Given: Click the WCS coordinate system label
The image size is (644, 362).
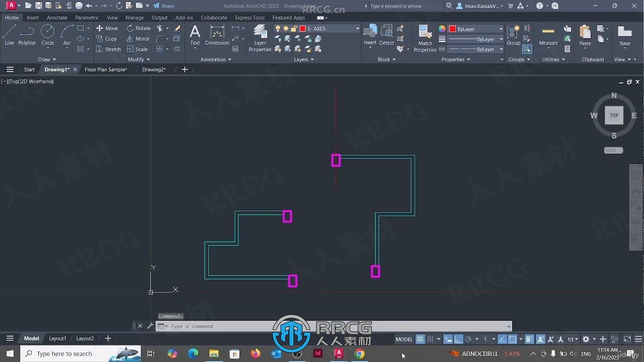Looking at the screenshot, I should (613, 150).
